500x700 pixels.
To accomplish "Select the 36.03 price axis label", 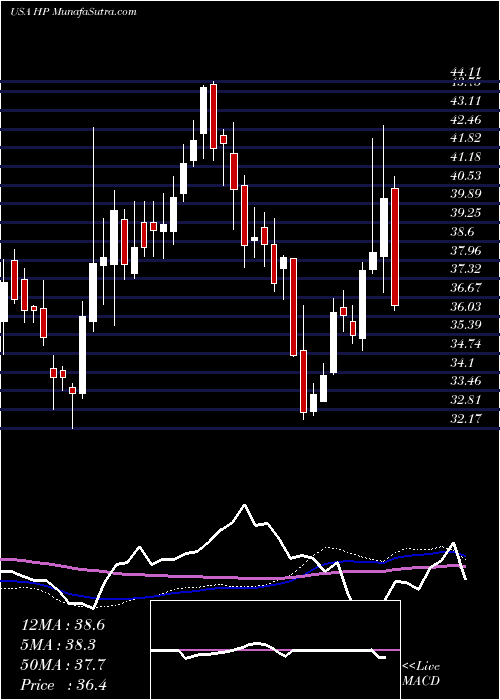I will coord(465,307).
